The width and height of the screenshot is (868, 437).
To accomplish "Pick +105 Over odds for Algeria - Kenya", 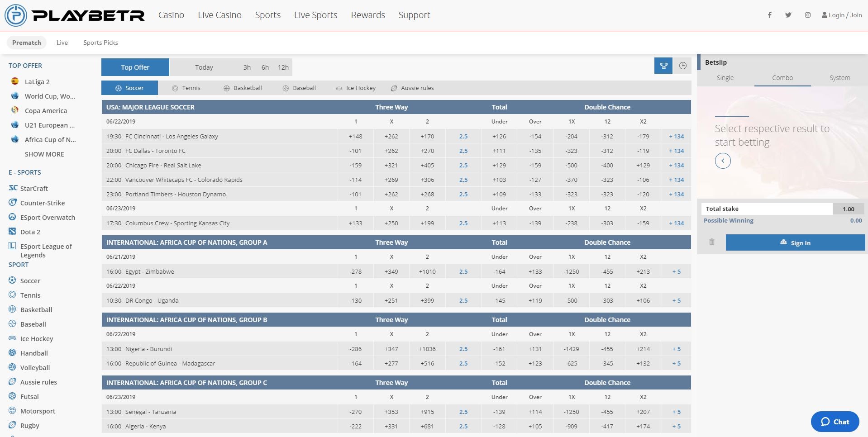I will (535, 426).
